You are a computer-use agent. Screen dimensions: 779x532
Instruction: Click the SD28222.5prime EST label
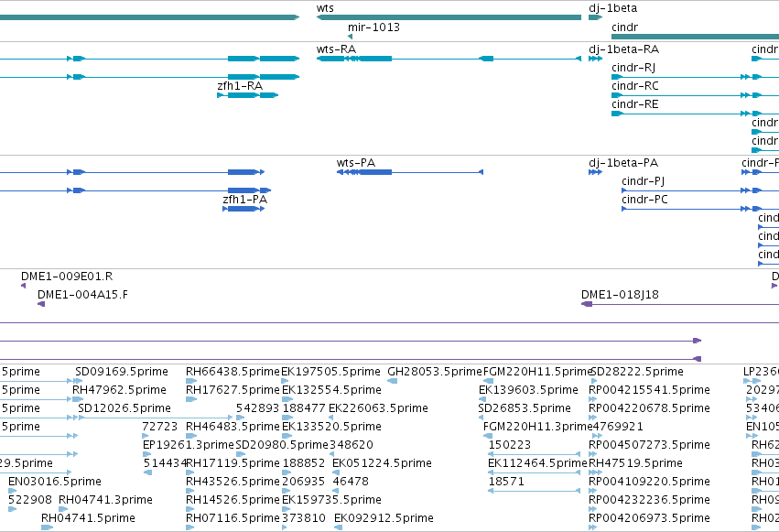coord(636,372)
